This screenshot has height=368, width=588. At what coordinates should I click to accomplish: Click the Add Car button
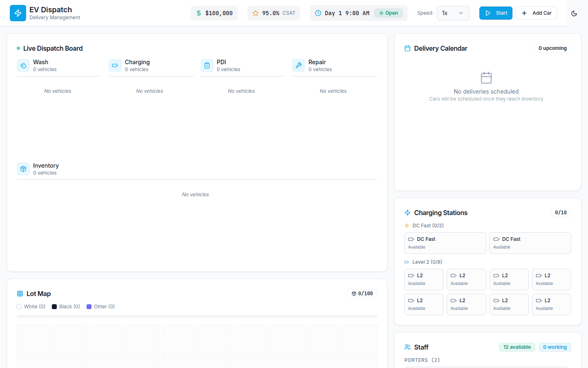click(x=537, y=13)
